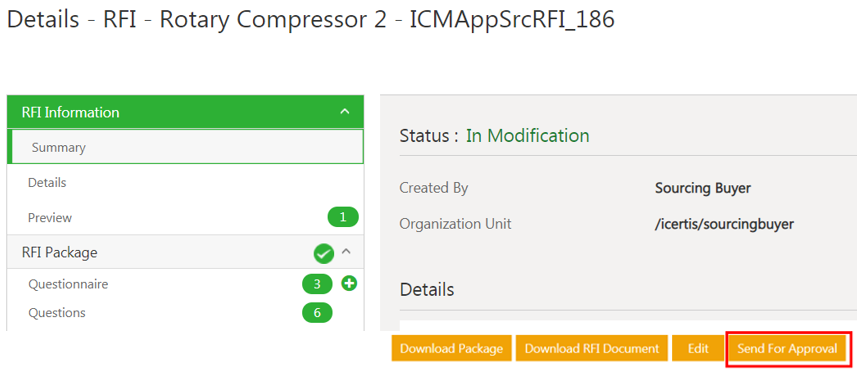Viewport: 861px width, 375px height.
Task: Click the green checkmark on RFI Package
Action: point(323,254)
